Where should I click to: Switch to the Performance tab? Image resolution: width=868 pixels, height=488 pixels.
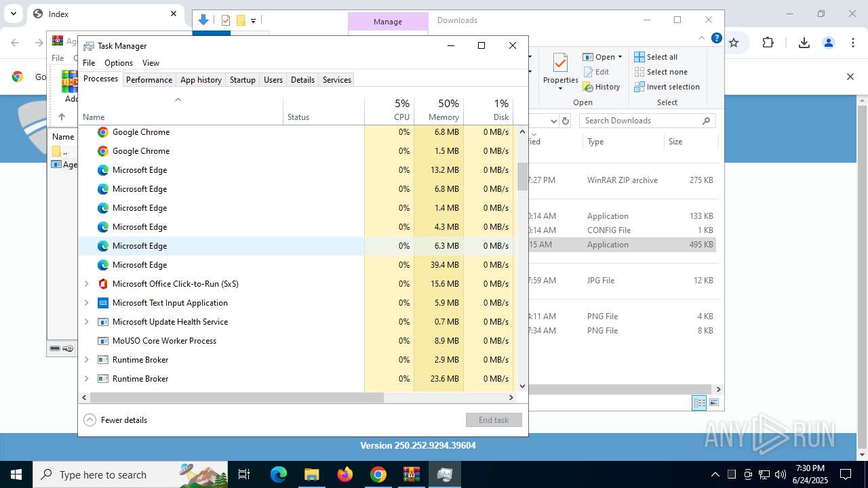(149, 79)
